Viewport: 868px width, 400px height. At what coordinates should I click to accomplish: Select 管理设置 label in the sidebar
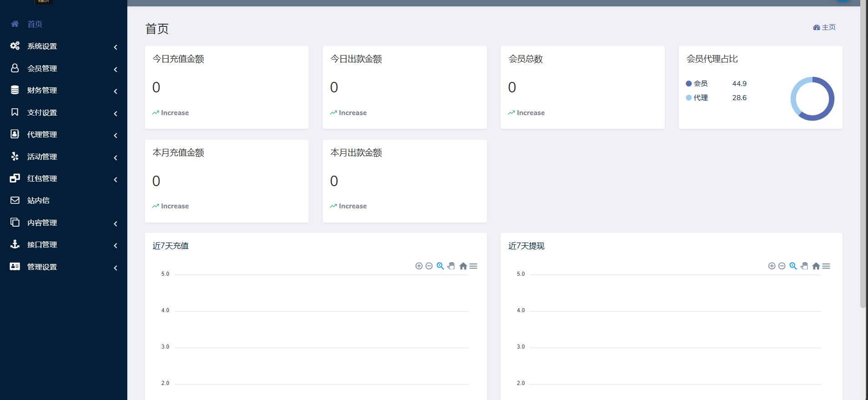point(42,267)
